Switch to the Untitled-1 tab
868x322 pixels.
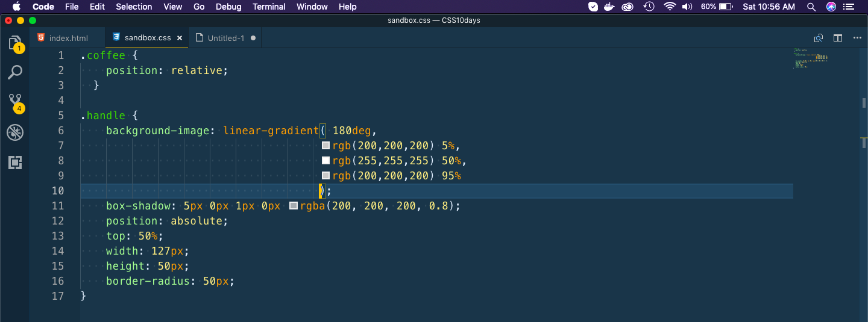[x=226, y=38]
